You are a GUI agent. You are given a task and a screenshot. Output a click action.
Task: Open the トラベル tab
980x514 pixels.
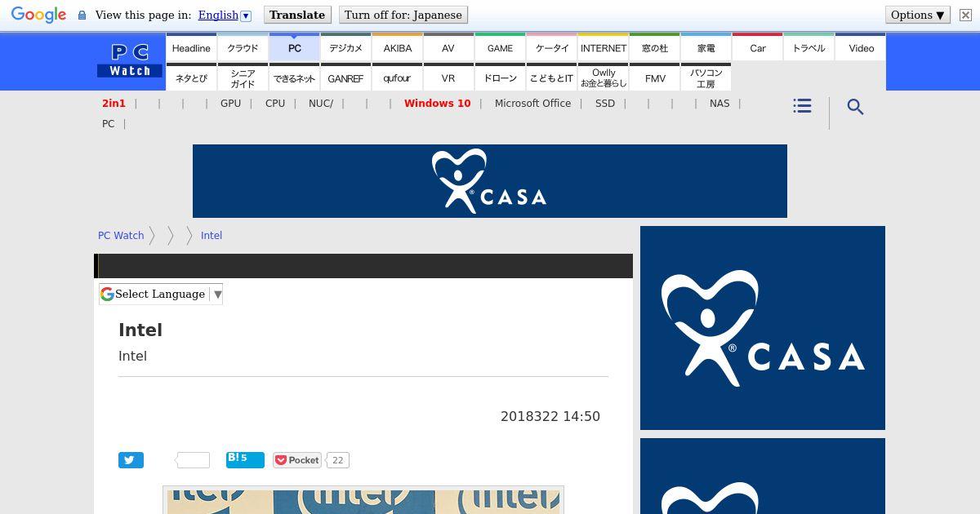click(808, 48)
